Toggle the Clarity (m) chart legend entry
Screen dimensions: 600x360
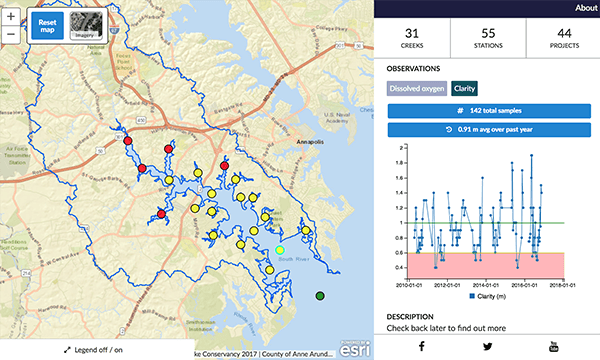click(488, 296)
